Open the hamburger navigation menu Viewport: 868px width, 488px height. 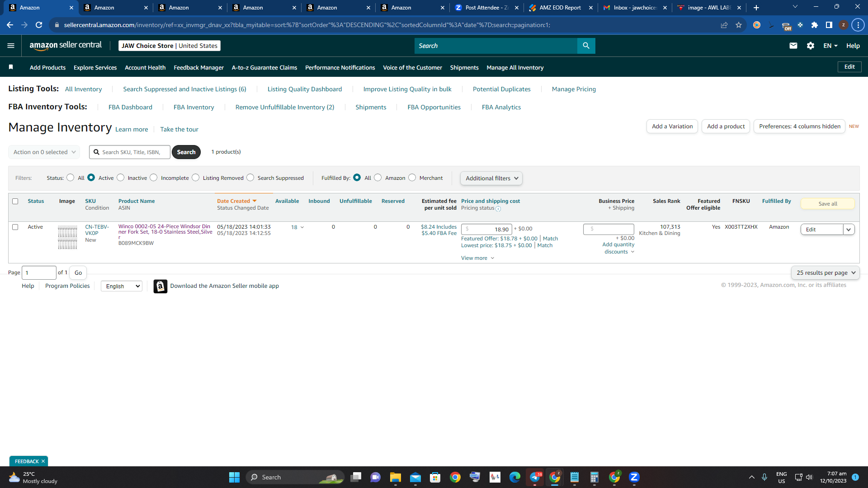coord(11,46)
